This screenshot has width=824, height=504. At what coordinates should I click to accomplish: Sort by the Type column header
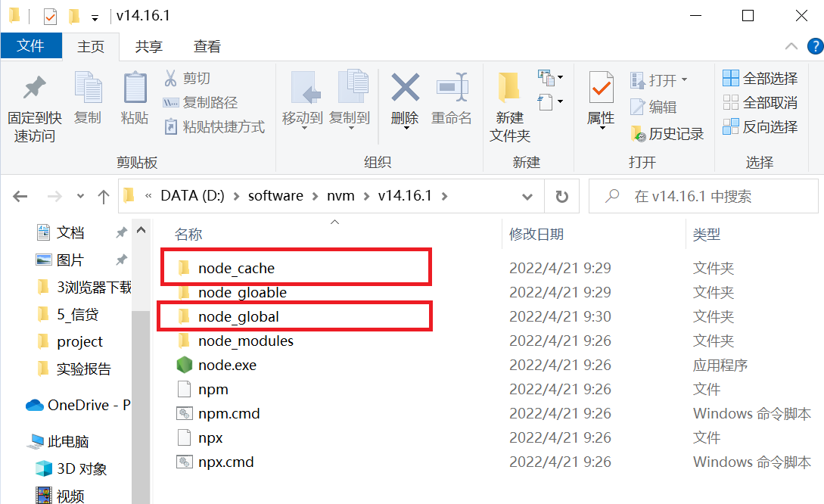pos(706,234)
